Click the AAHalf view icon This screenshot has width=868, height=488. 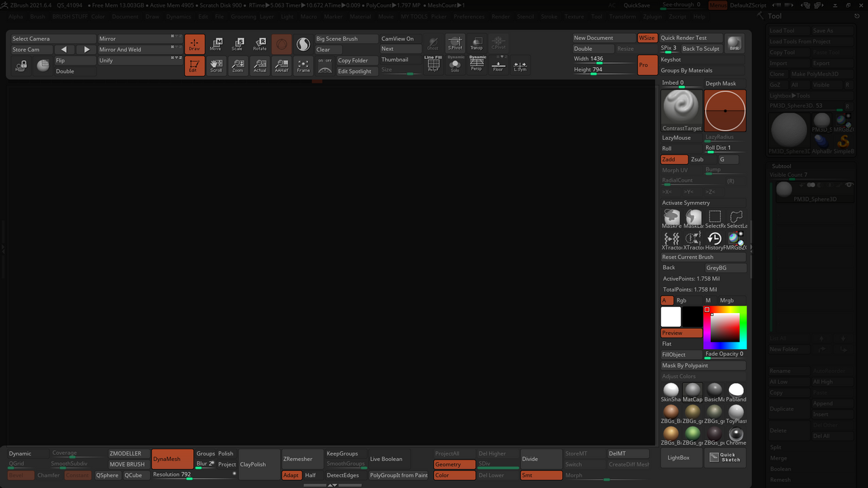point(281,66)
